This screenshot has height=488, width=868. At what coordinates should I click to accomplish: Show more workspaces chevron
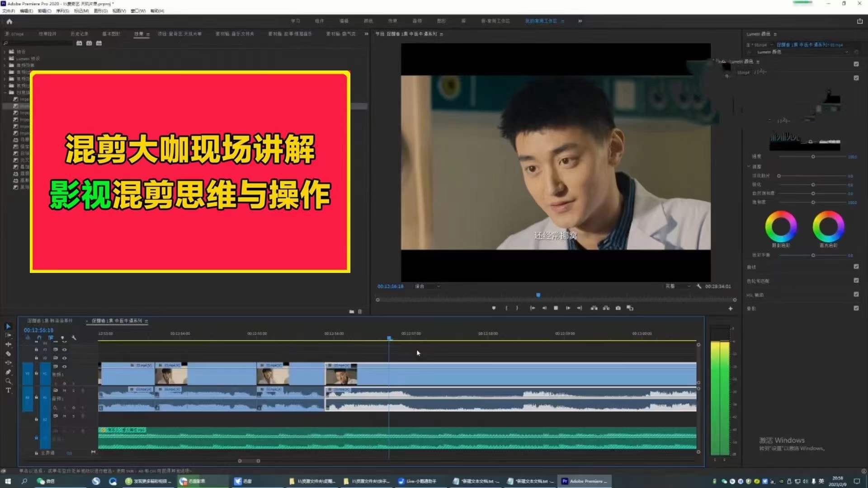(x=580, y=21)
